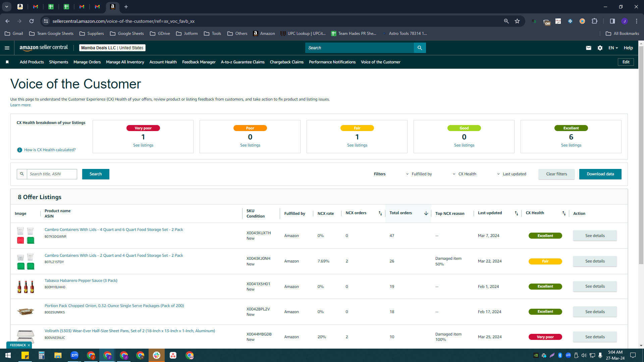Click the browser zoom magnifier icon

point(506,21)
